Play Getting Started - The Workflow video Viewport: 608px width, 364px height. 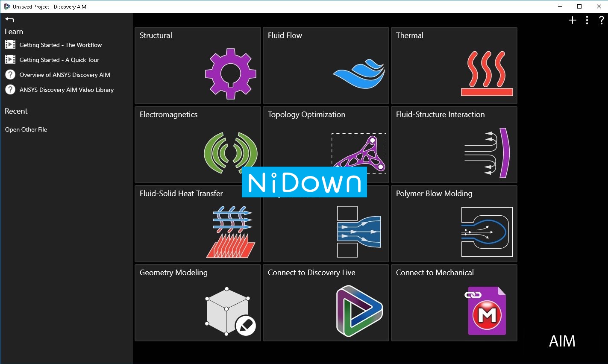[x=60, y=45]
